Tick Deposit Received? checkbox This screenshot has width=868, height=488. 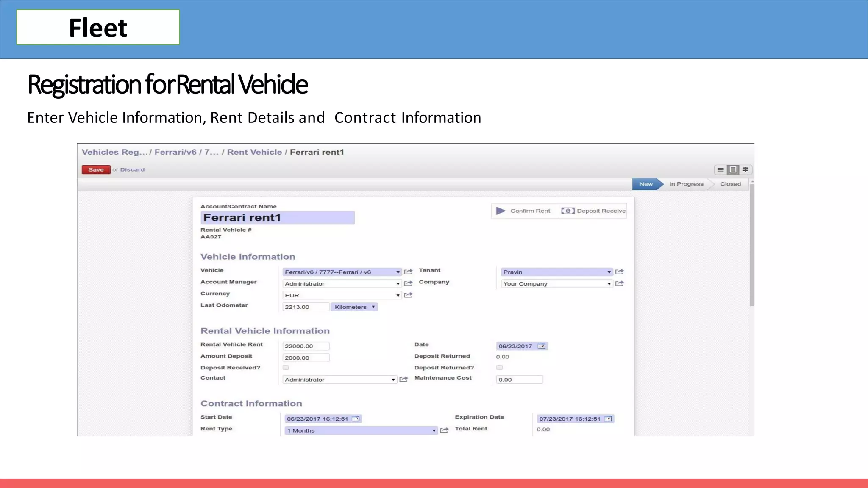coord(286,368)
